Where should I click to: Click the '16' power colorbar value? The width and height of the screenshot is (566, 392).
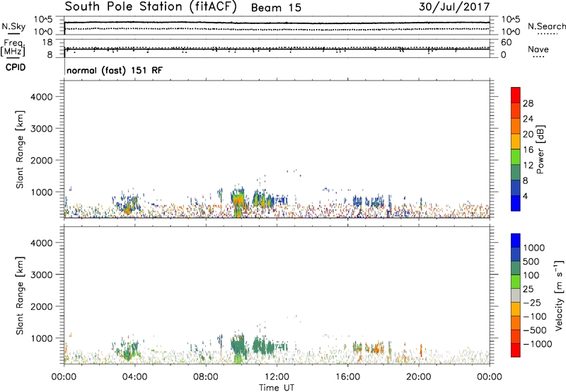tap(528, 150)
